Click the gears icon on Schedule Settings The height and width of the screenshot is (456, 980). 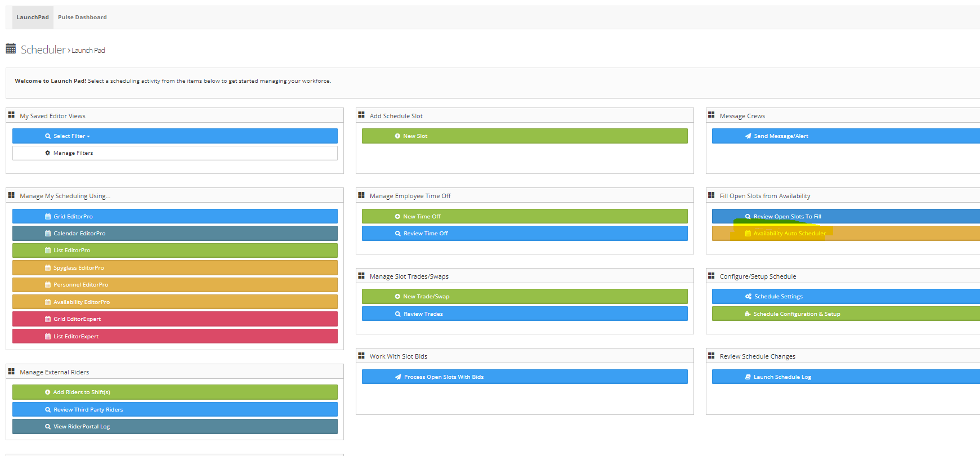748,297
